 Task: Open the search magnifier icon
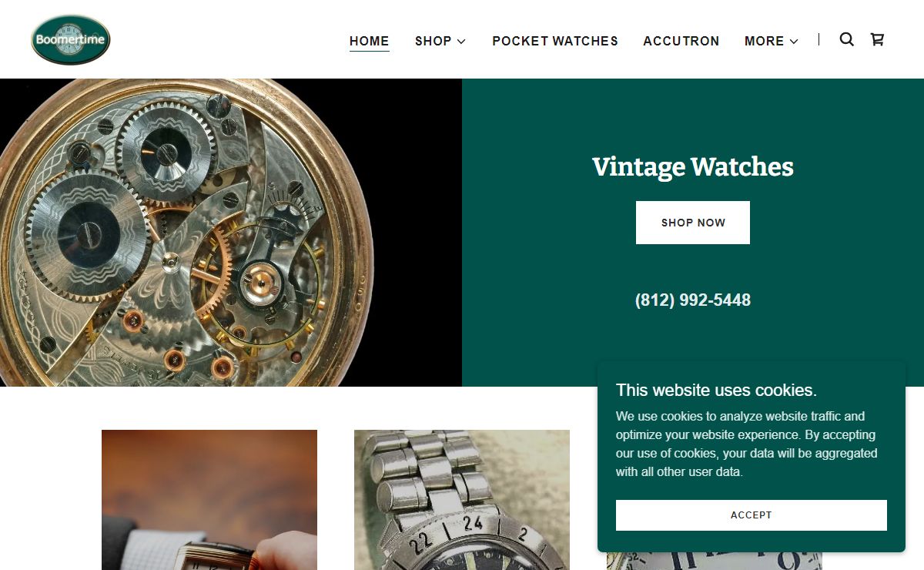[846, 39]
